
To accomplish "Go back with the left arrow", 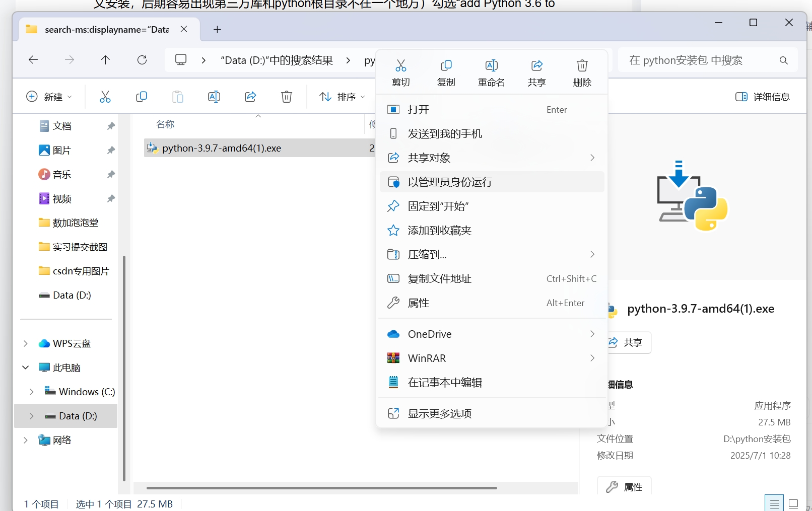I will click(33, 60).
